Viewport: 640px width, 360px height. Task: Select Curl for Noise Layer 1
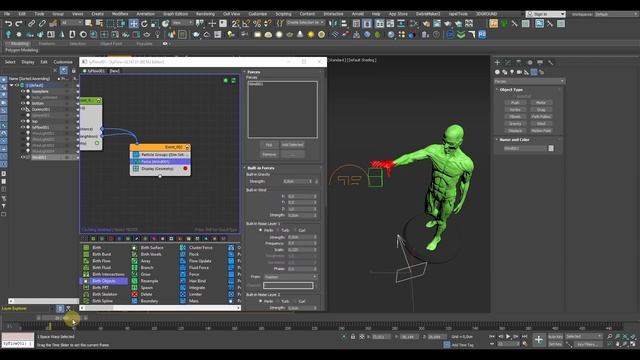(295, 230)
